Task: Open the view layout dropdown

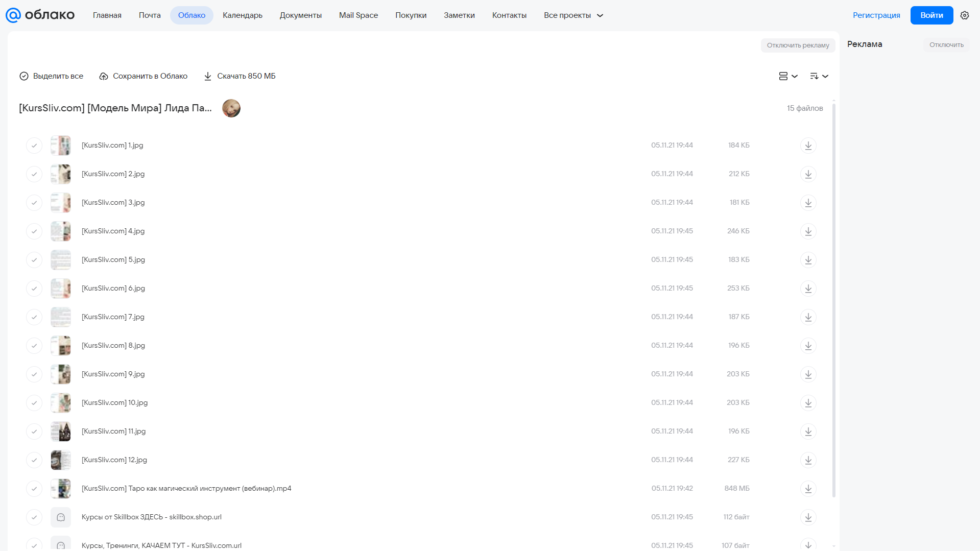Action: (x=788, y=76)
